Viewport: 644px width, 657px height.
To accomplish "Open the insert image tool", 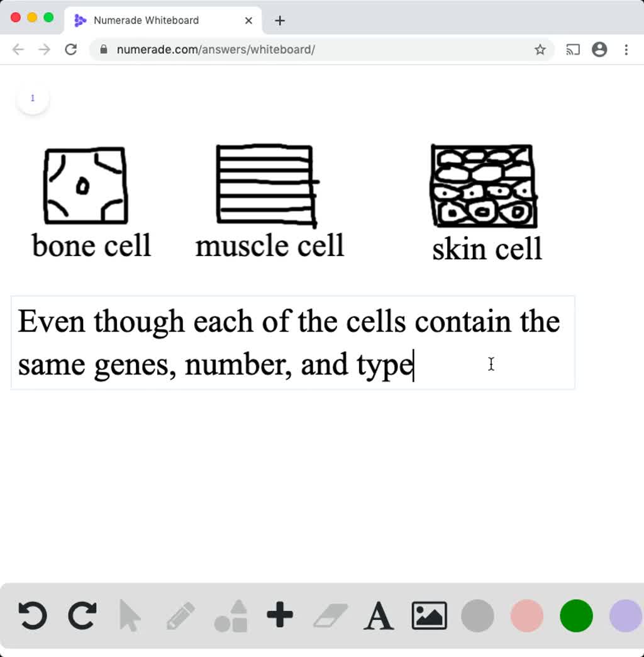I will tap(429, 616).
